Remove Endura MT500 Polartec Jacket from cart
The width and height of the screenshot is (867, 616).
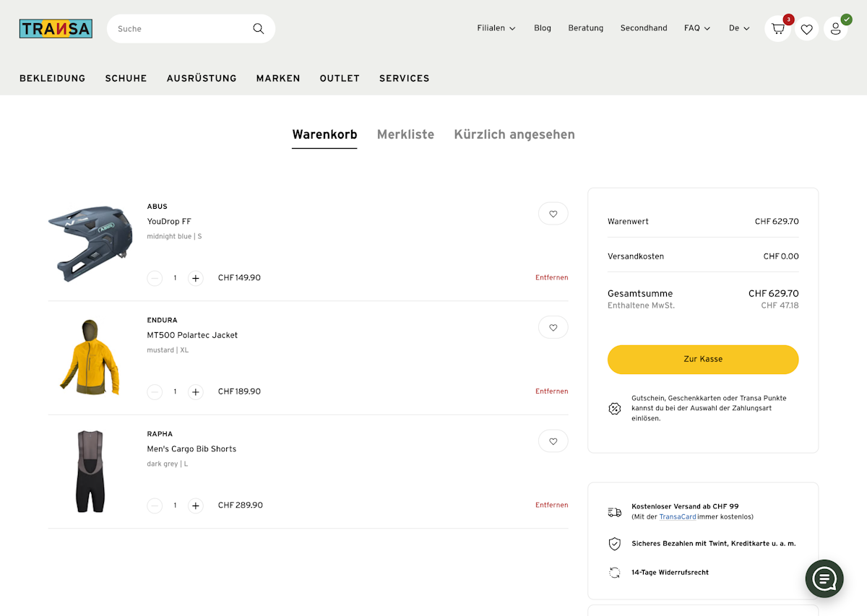pos(552,391)
